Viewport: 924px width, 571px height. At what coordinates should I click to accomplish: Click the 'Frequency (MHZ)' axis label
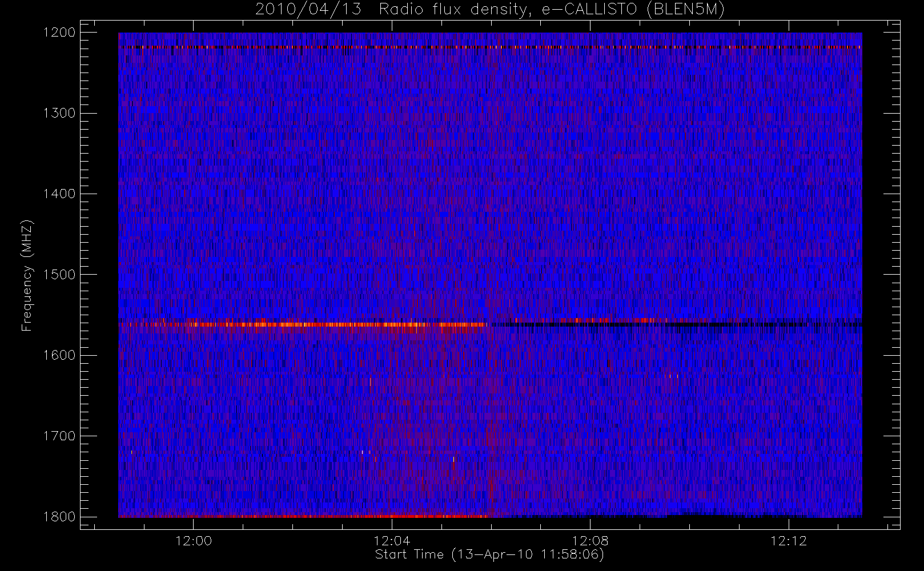pos(26,275)
